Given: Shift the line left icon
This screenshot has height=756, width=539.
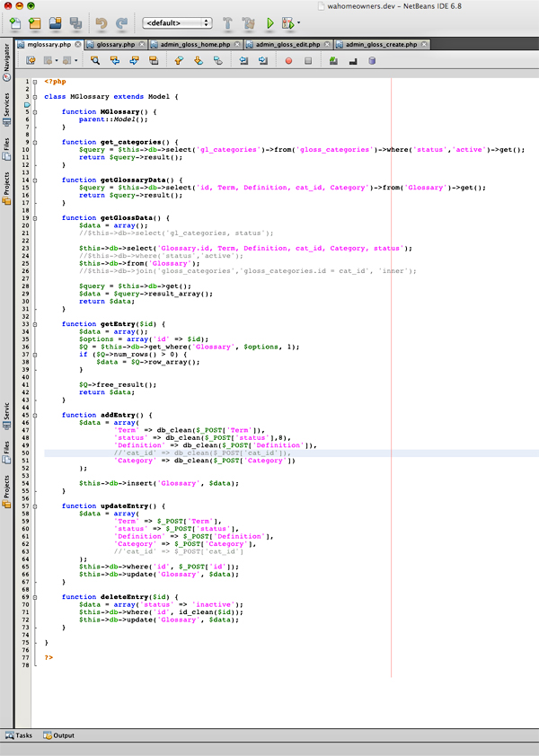Looking at the screenshot, I should [x=243, y=61].
